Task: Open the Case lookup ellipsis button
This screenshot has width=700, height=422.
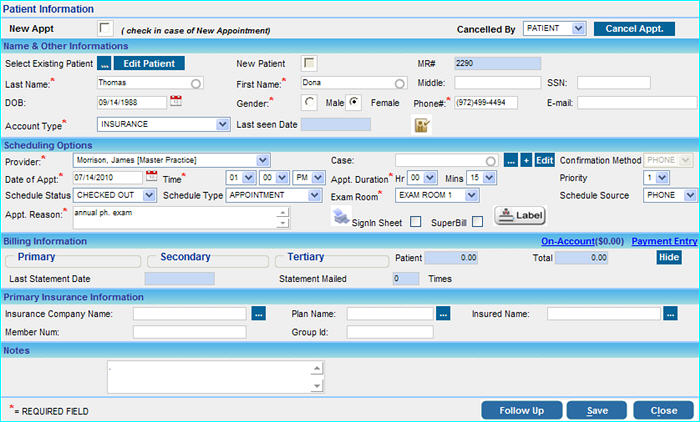Action: 511,160
